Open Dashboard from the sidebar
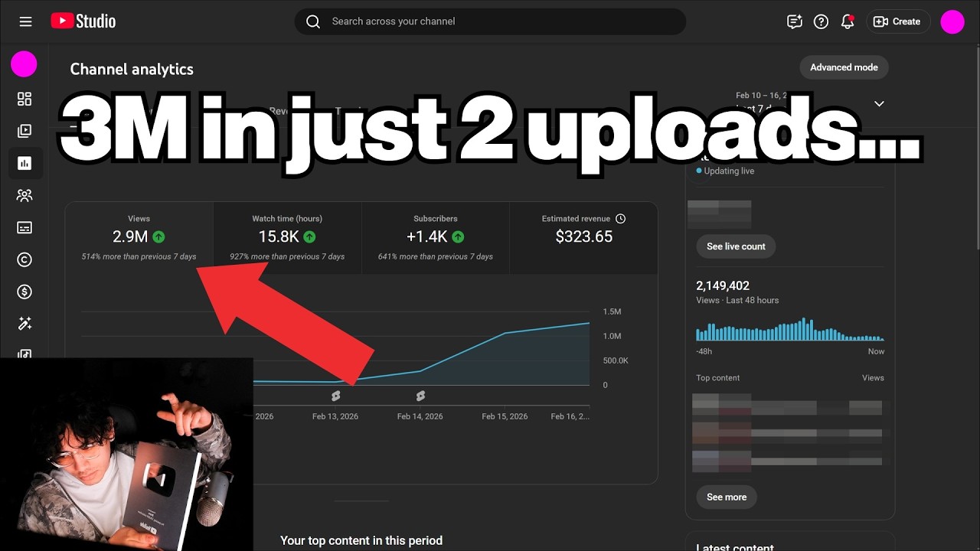 tap(24, 99)
